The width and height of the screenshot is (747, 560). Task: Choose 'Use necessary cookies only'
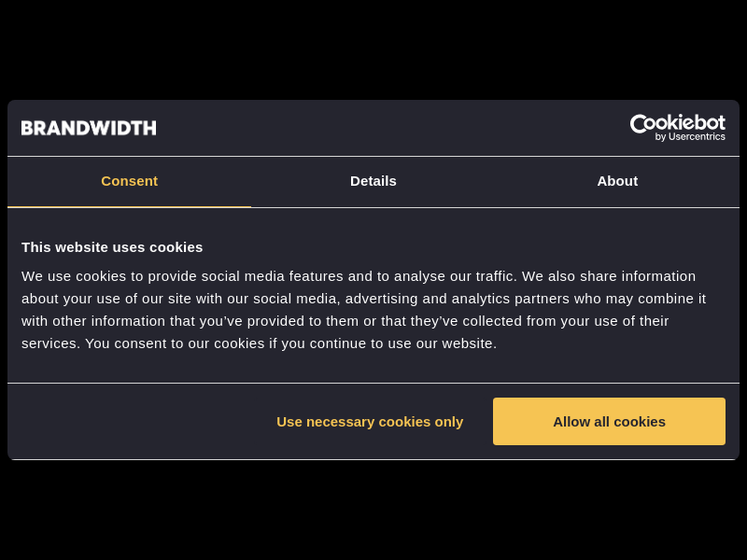[x=370, y=422]
